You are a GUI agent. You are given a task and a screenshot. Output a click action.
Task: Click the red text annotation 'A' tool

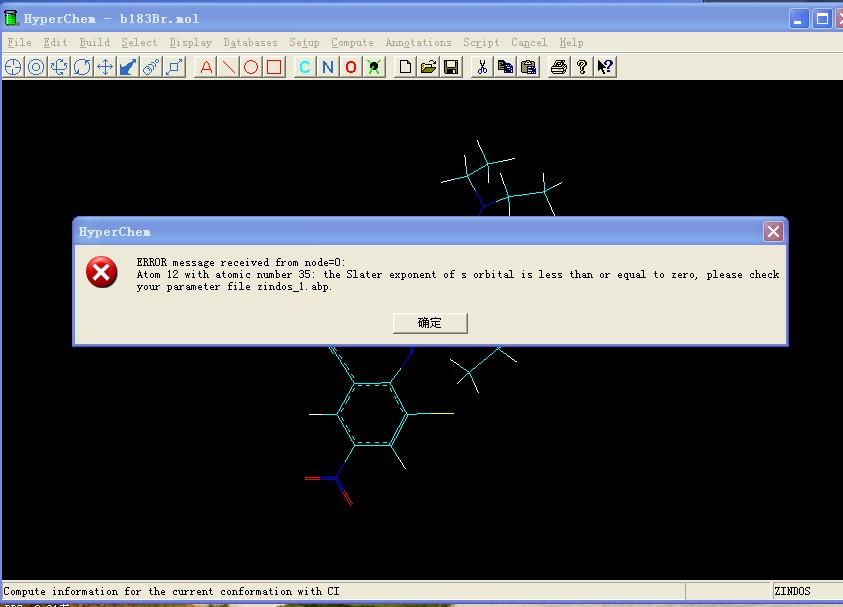205,67
